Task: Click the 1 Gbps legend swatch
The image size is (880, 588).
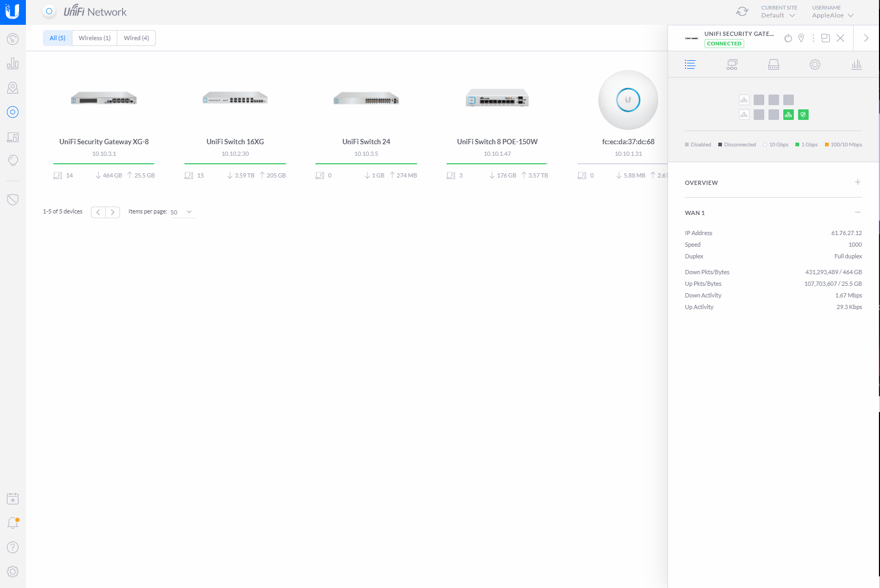Action: pyautogui.click(x=797, y=144)
